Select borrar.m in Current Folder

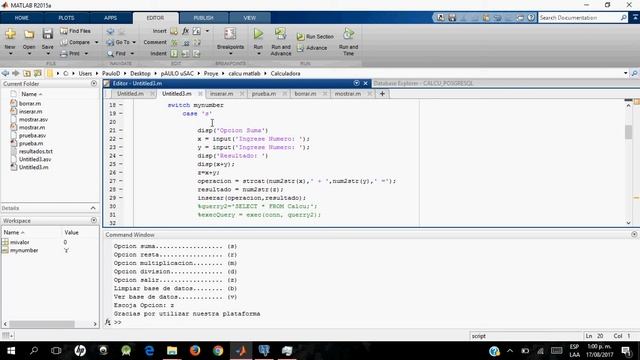pyautogui.click(x=30, y=104)
